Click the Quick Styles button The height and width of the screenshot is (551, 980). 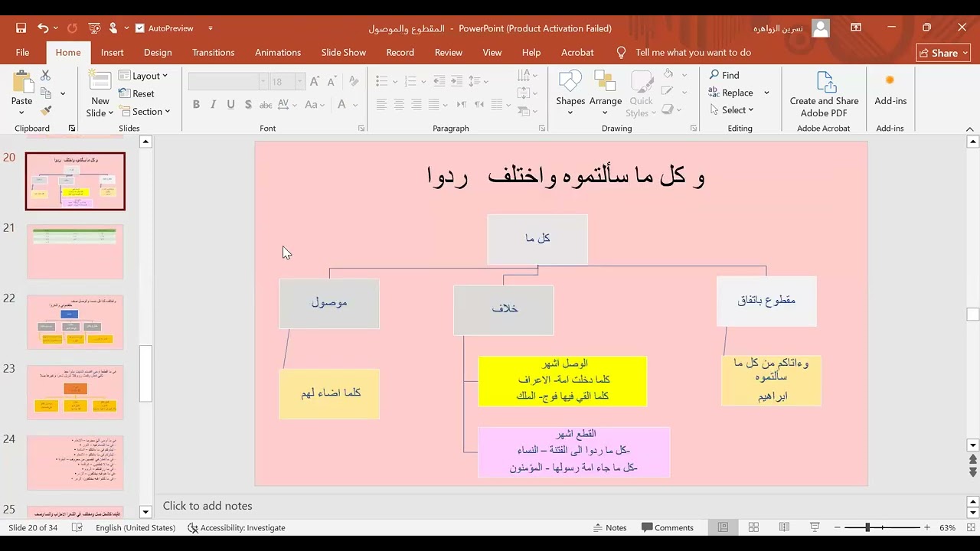641,93
